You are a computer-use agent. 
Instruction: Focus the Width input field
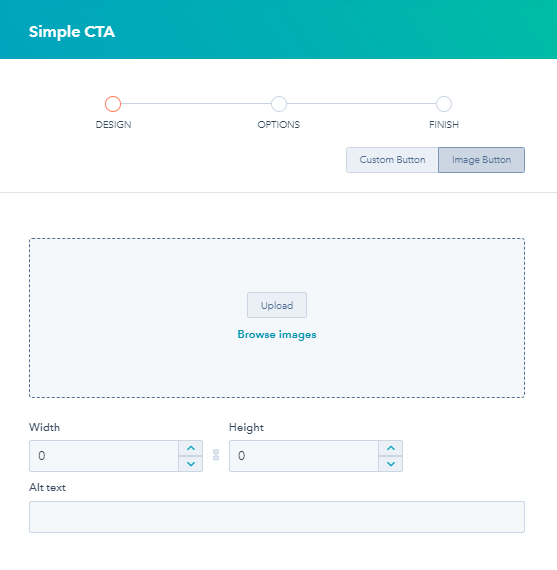[x=104, y=456]
